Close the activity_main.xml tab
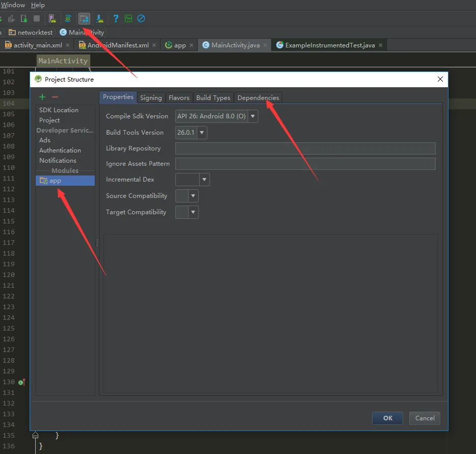Viewport: 476px width, 454px height. point(67,45)
